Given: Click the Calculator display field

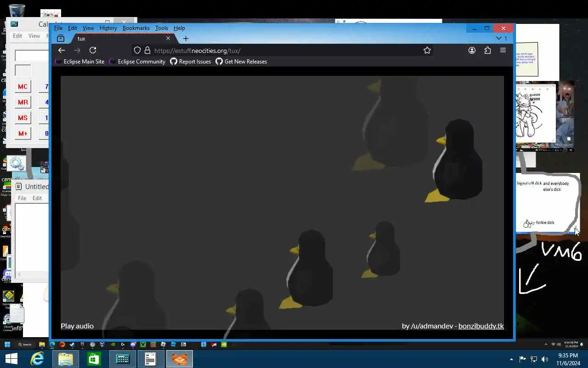Looking at the screenshot, I should point(32,56).
